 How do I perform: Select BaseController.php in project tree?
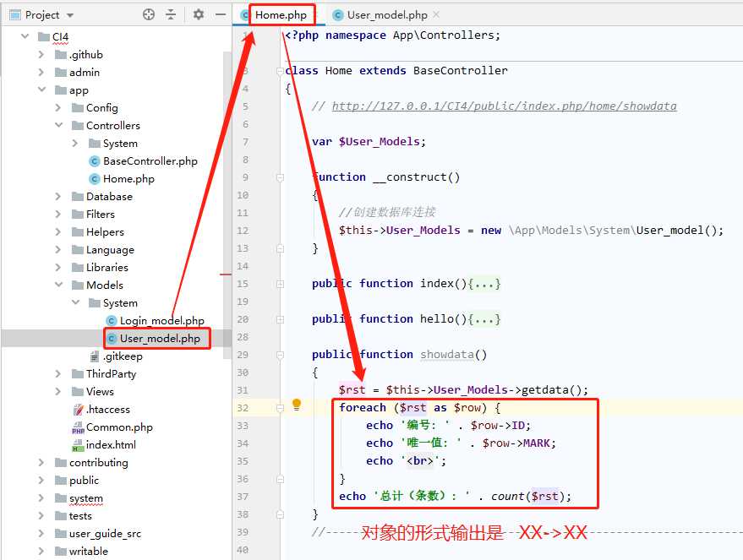(150, 161)
